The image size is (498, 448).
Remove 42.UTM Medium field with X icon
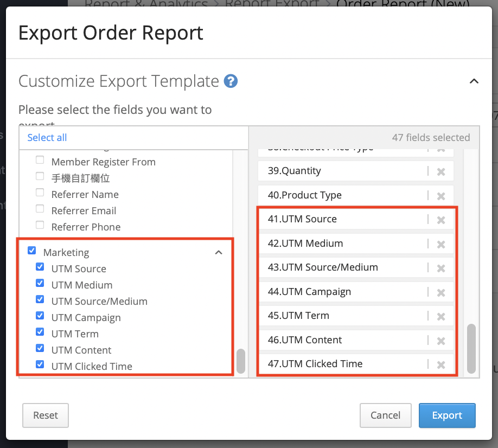441,244
